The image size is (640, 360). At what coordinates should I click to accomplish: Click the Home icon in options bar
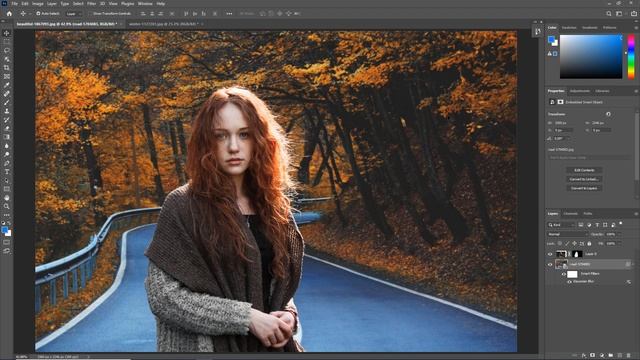point(9,13)
